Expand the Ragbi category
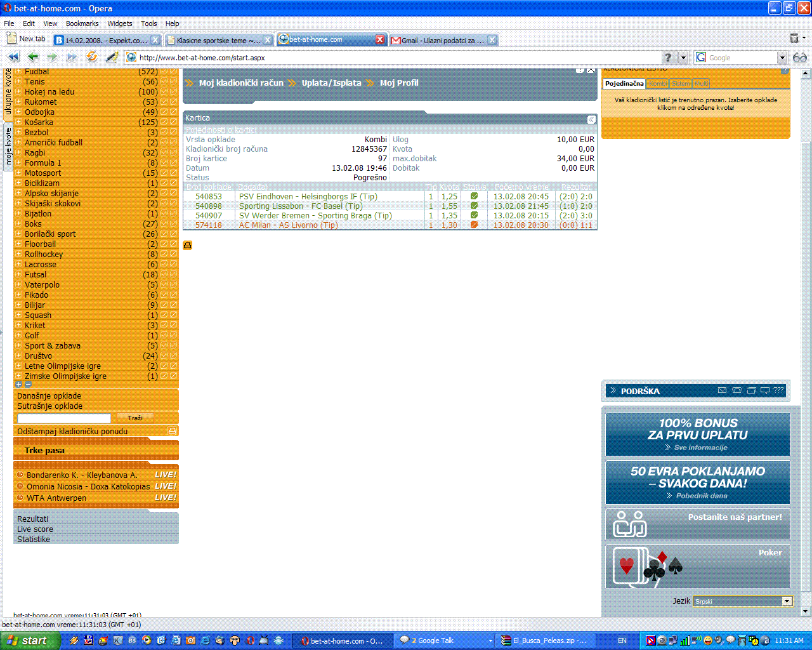 (x=18, y=153)
